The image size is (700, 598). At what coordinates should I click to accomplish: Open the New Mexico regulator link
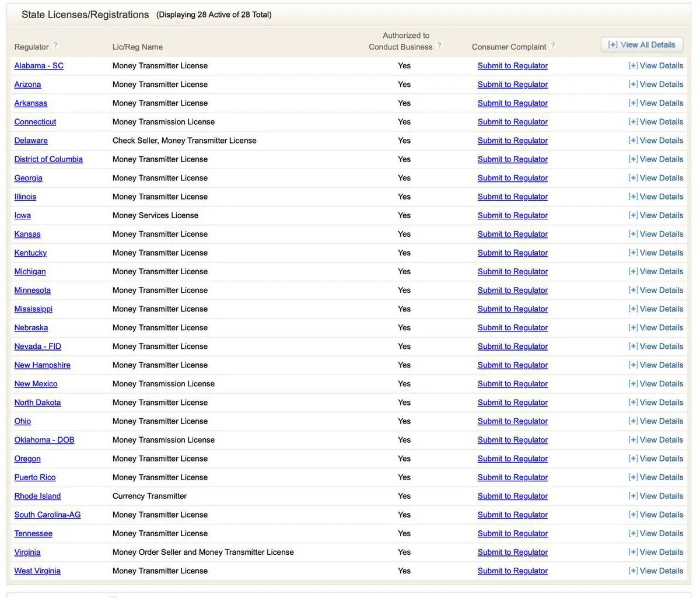point(36,384)
